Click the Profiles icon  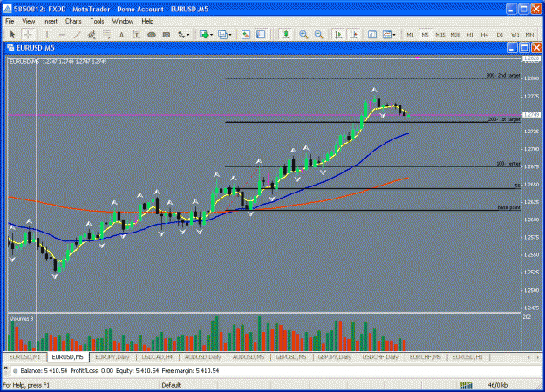click(x=222, y=34)
